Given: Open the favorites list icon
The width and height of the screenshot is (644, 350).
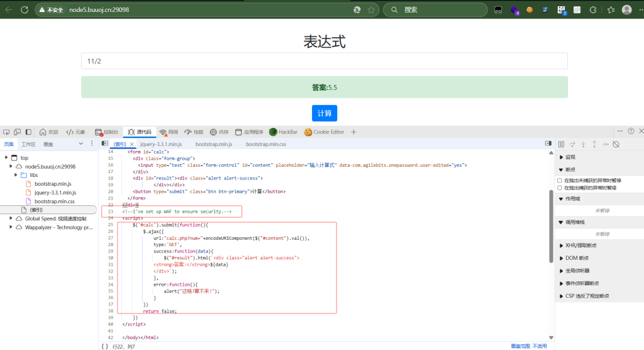Looking at the screenshot, I should pos(611,10).
